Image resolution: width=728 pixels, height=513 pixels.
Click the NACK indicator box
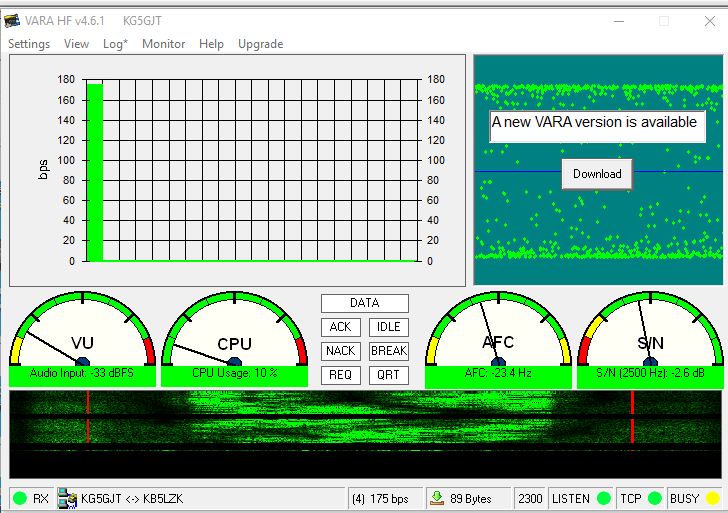(x=340, y=351)
